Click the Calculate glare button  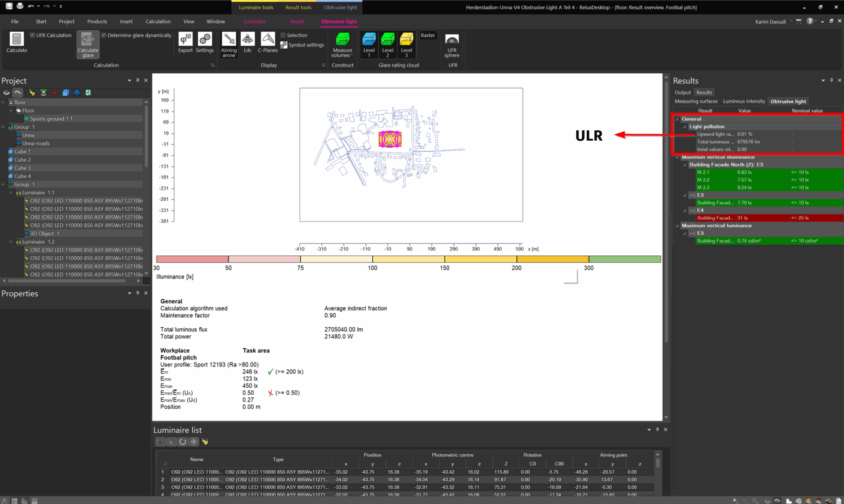coord(87,44)
